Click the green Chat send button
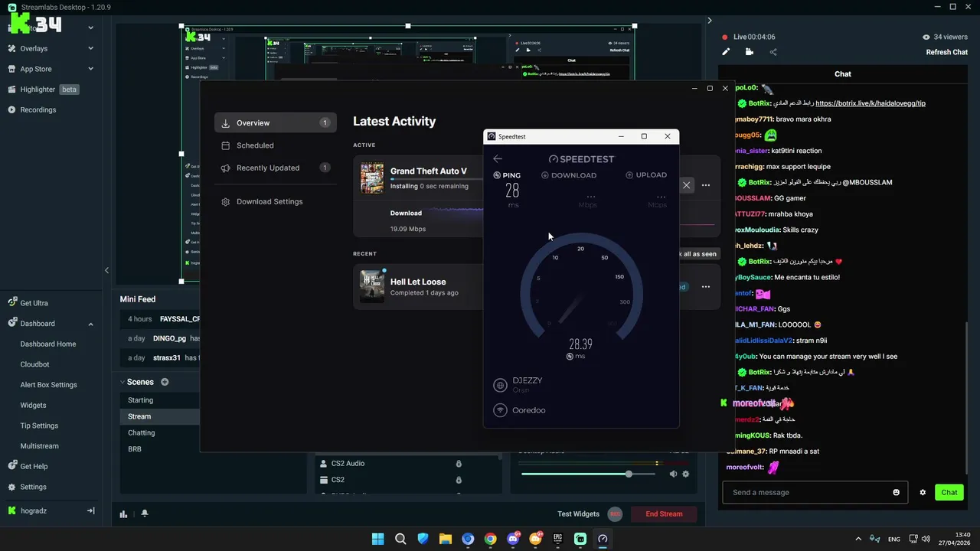The width and height of the screenshot is (980, 551). pyautogui.click(x=949, y=492)
